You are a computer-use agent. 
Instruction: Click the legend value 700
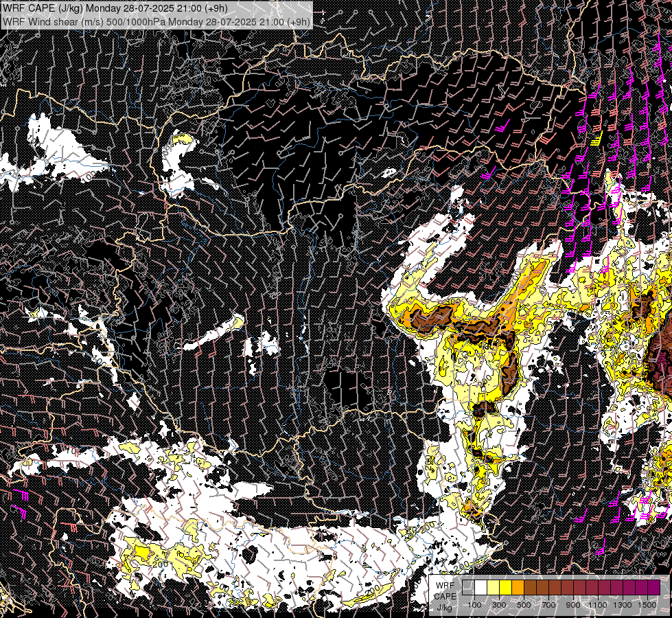click(548, 605)
